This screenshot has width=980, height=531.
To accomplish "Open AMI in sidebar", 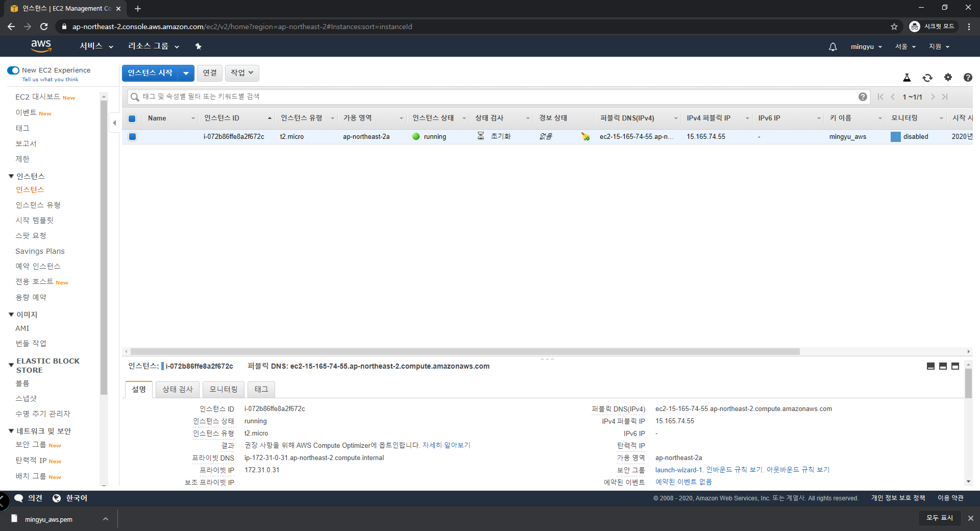I will point(22,328).
